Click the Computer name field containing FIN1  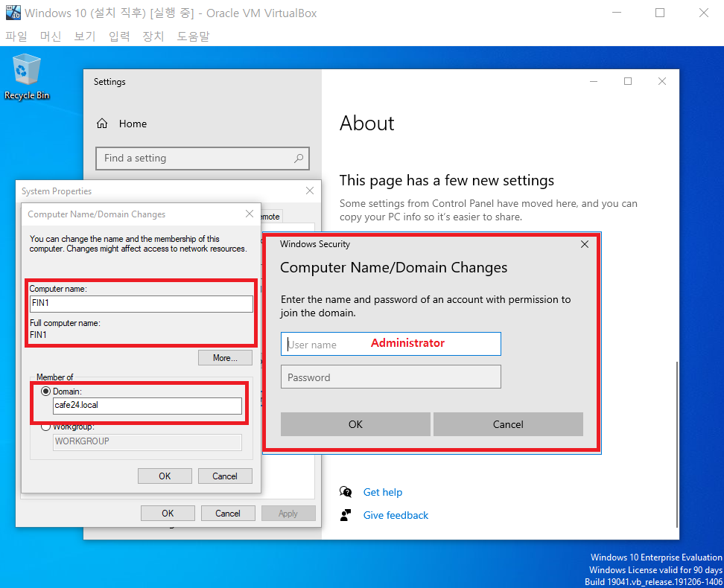click(142, 303)
